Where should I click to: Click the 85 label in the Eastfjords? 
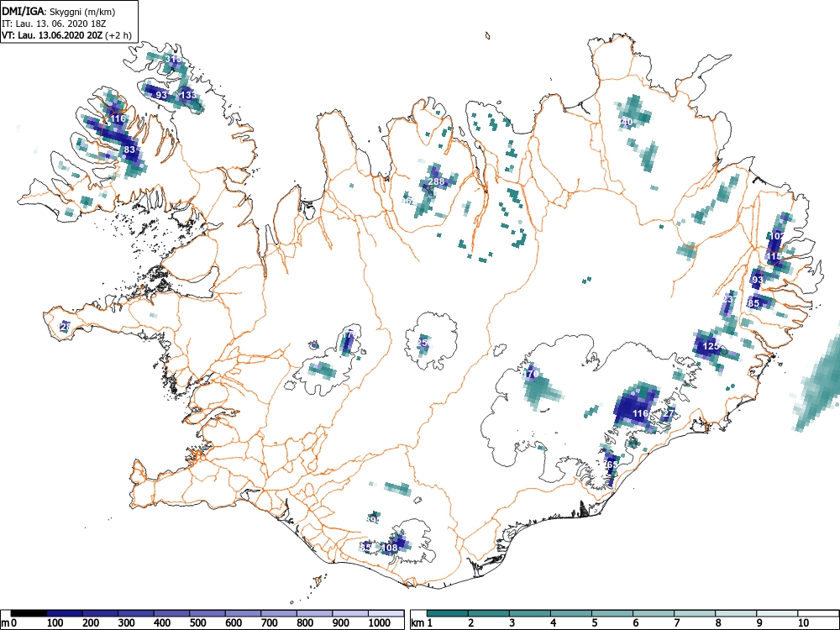[x=753, y=303]
